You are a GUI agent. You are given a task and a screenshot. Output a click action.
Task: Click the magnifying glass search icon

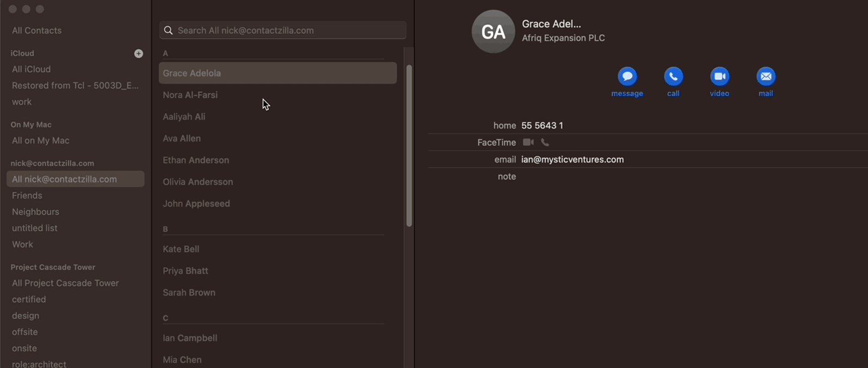coord(169,30)
